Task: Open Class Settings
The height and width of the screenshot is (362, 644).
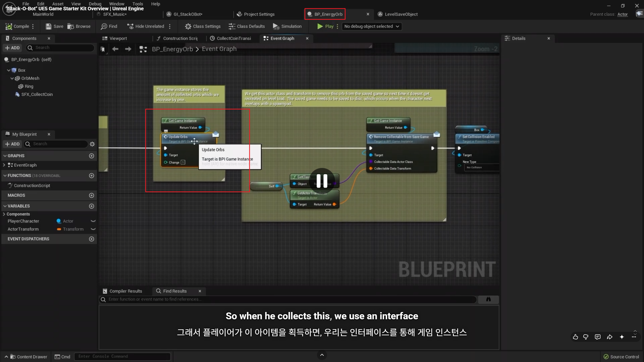Action: (x=203, y=26)
